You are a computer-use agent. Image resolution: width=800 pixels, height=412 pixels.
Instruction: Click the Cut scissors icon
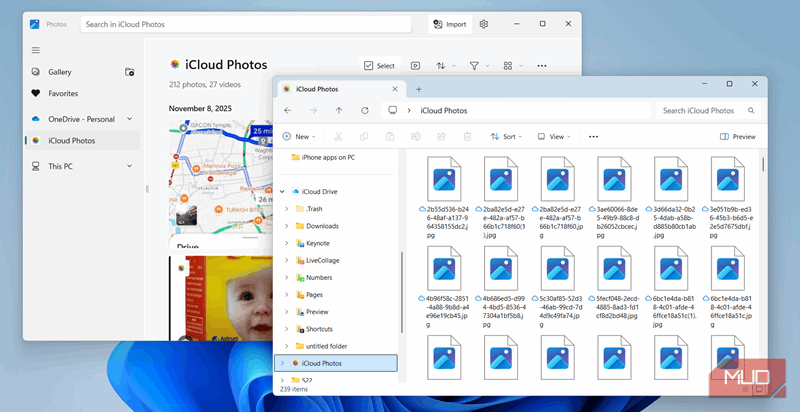click(x=338, y=137)
